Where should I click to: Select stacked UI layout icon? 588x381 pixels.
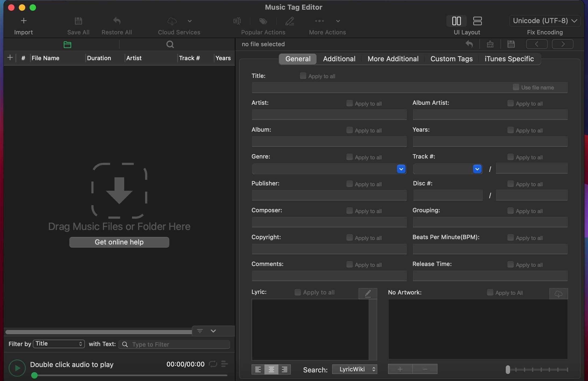coord(477,21)
